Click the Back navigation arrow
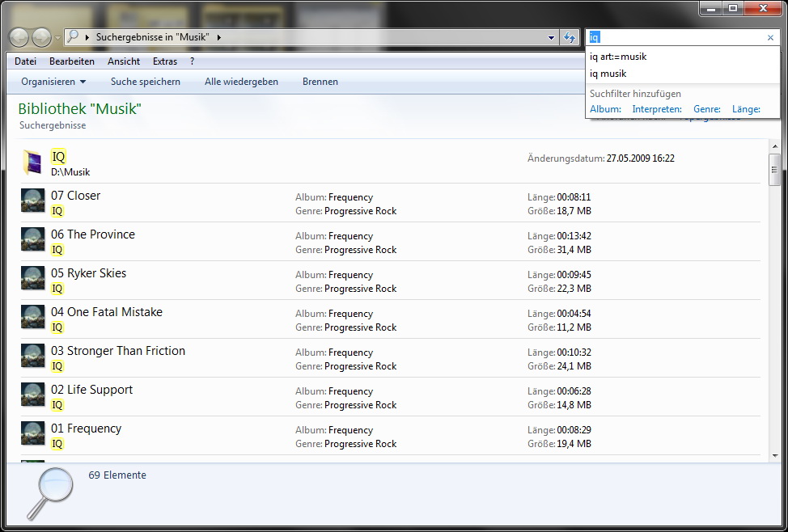The height and width of the screenshot is (532, 788). [x=19, y=37]
